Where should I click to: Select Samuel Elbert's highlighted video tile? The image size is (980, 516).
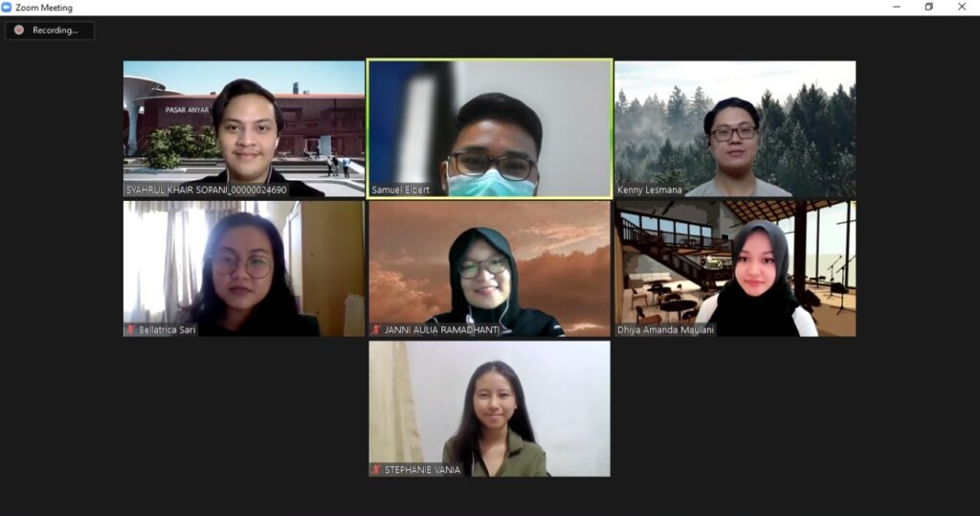pyautogui.click(x=489, y=129)
